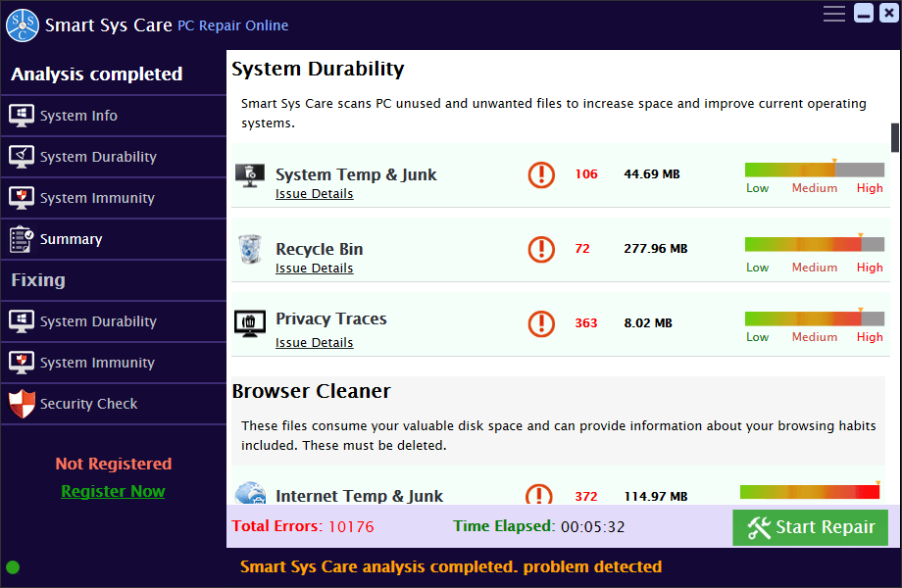
Task: Click the System Temp & Junk severity meter
Action: pyautogui.click(x=815, y=170)
